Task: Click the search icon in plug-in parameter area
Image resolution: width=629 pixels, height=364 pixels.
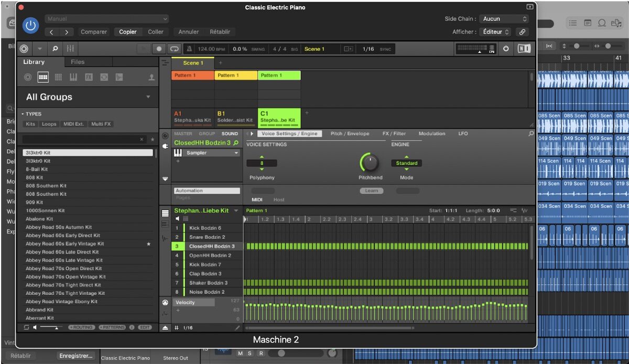Action: [x=530, y=134]
